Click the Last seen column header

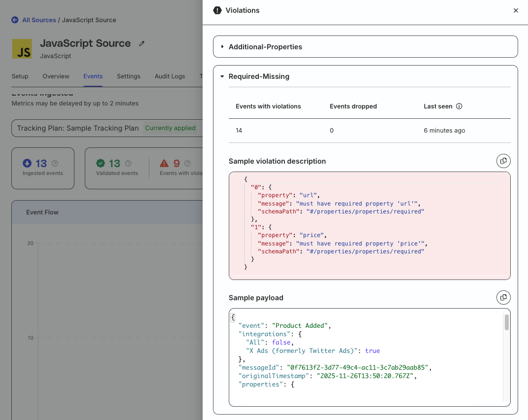point(438,106)
